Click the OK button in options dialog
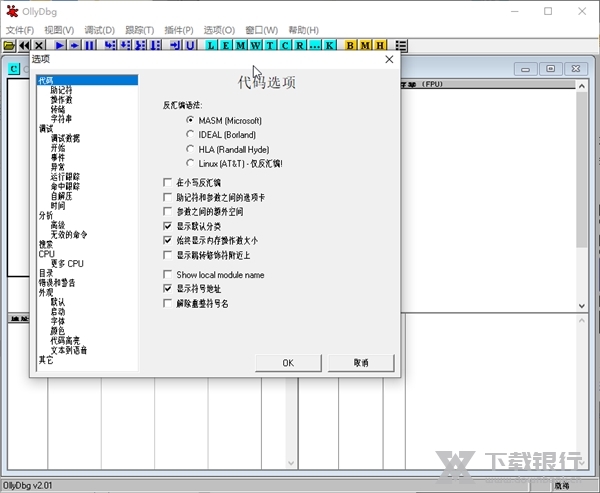This screenshot has width=600, height=493. tap(288, 362)
